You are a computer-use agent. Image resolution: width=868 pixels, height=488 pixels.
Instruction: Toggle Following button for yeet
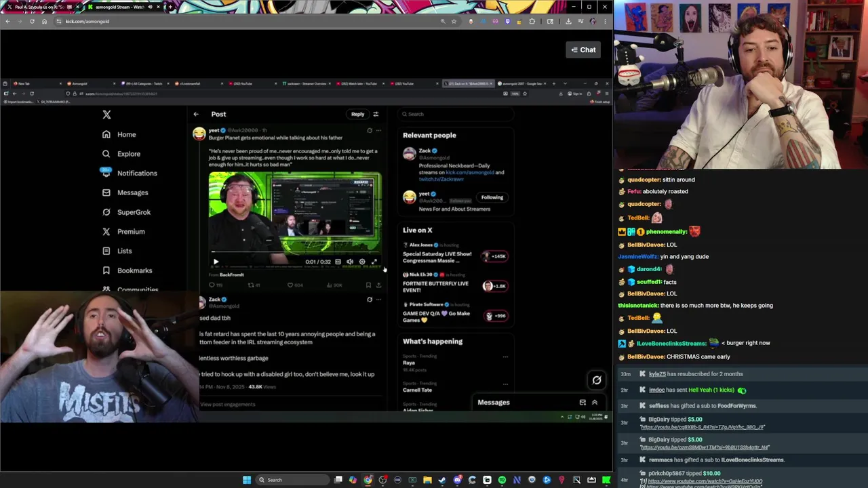[492, 197]
